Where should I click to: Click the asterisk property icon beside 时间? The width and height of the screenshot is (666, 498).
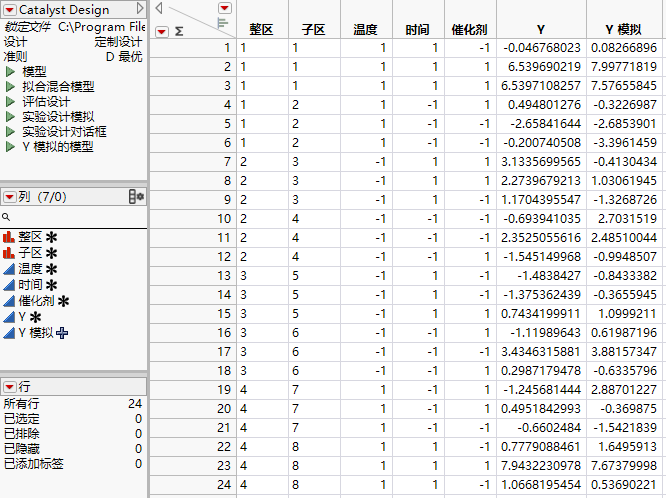point(51,286)
